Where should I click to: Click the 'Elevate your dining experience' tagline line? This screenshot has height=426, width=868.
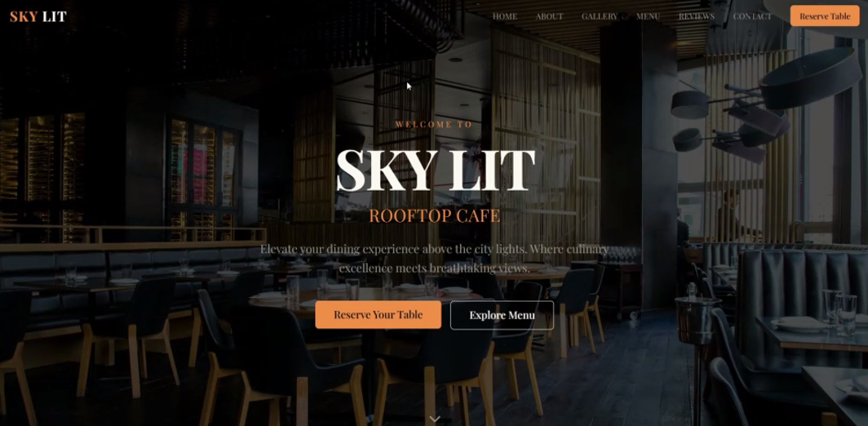tap(435, 249)
